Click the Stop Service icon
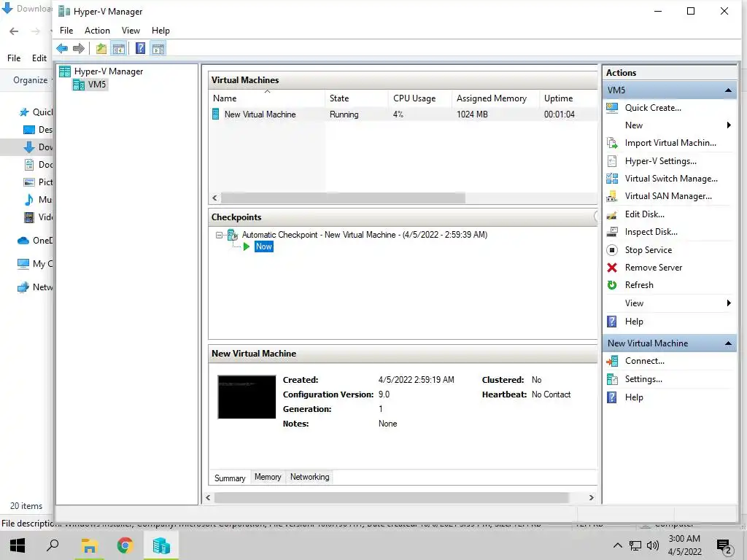 [612, 250]
